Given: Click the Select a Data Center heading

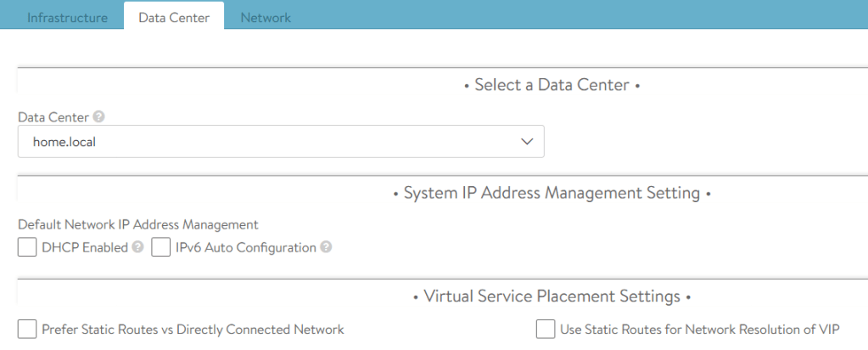Looking at the screenshot, I should tap(552, 85).
